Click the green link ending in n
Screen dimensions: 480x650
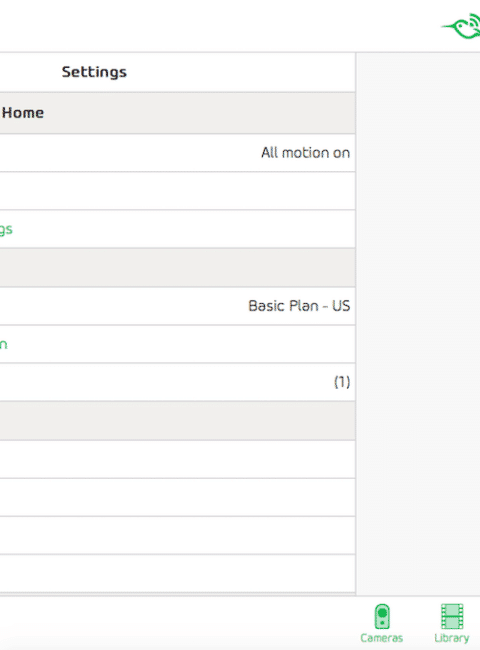(4, 344)
